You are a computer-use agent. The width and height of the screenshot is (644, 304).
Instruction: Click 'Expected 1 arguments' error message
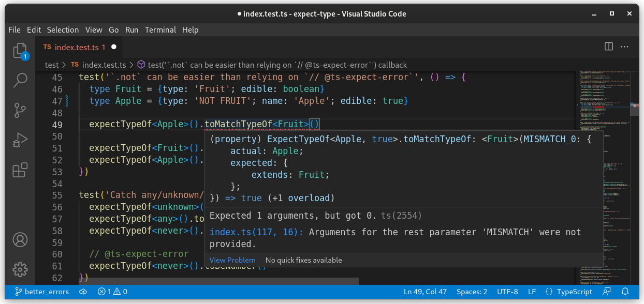pyautogui.click(x=292, y=215)
